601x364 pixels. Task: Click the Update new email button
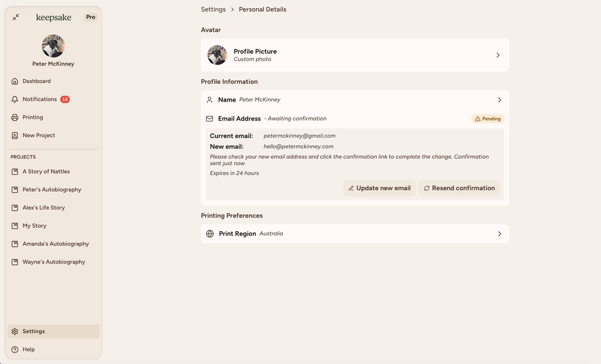pyautogui.click(x=379, y=188)
